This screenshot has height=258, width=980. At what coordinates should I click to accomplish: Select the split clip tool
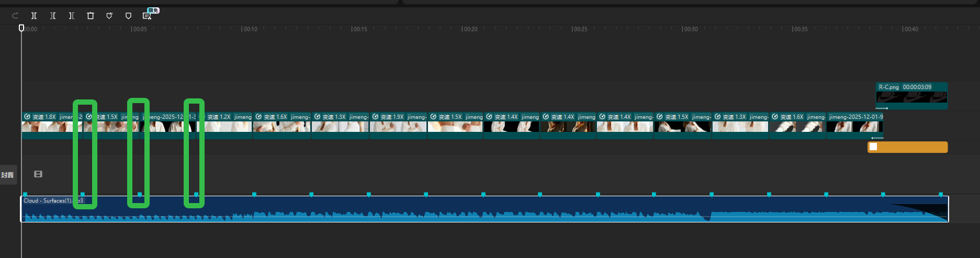pyautogui.click(x=34, y=16)
